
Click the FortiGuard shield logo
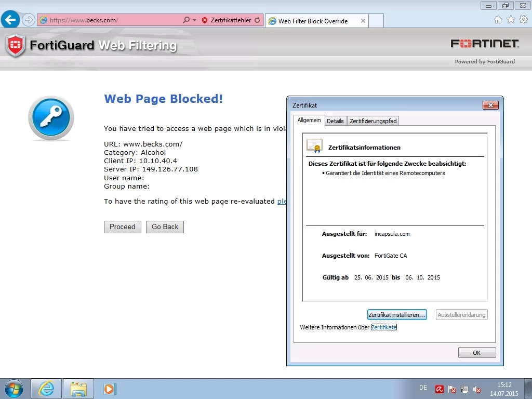pos(15,45)
